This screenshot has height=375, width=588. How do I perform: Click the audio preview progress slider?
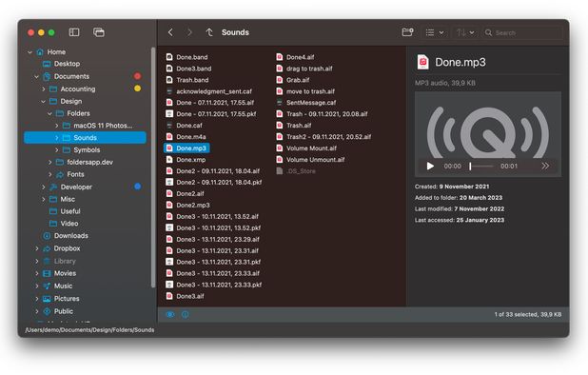(x=481, y=166)
